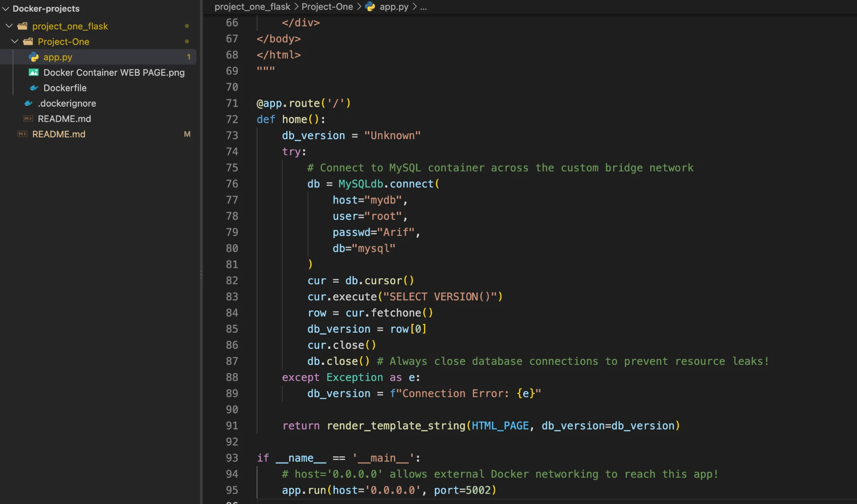This screenshot has width=857, height=504.
Task: Click the Docker-projects workspace title
Action: pyautogui.click(x=46, y=8)
